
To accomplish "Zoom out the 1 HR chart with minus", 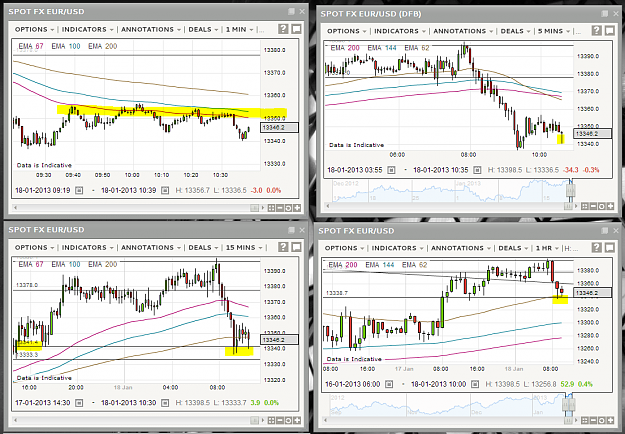I will coord(593,420).
